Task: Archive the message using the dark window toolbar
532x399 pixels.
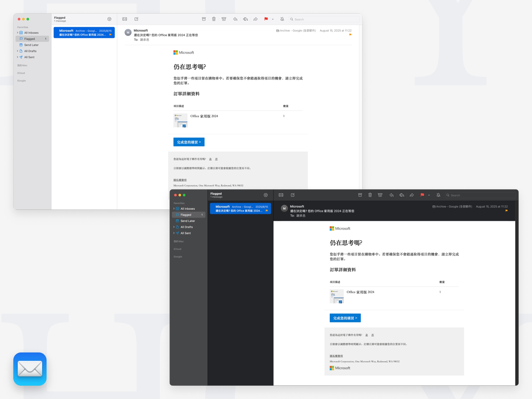Action: tap(360, 195)
